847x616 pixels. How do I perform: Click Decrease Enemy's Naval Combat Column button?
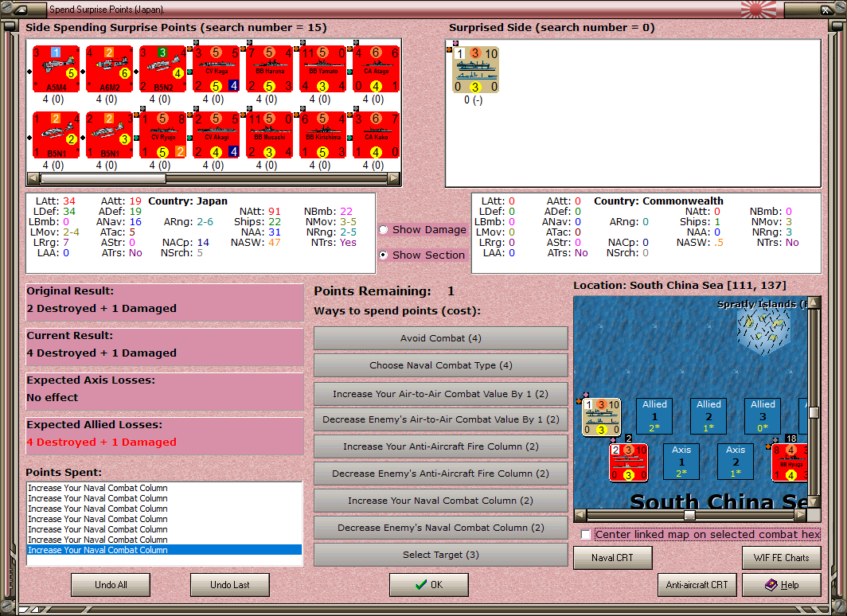tap(441, 528)
